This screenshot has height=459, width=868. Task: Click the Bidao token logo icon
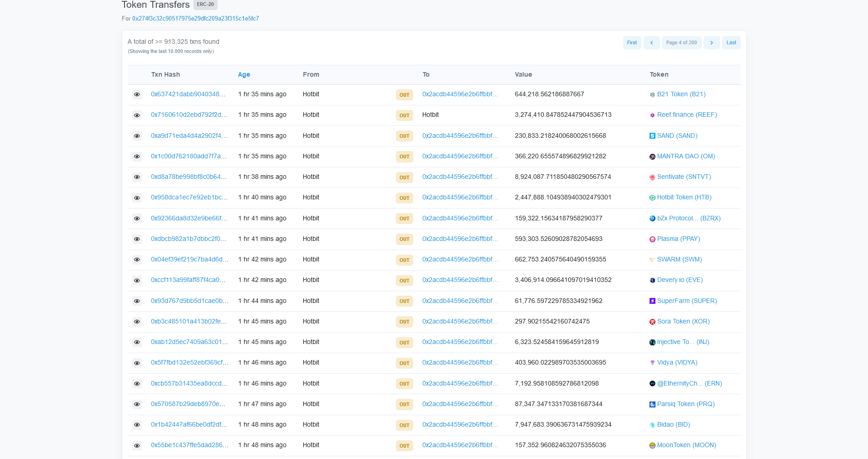tap(652, 425)
